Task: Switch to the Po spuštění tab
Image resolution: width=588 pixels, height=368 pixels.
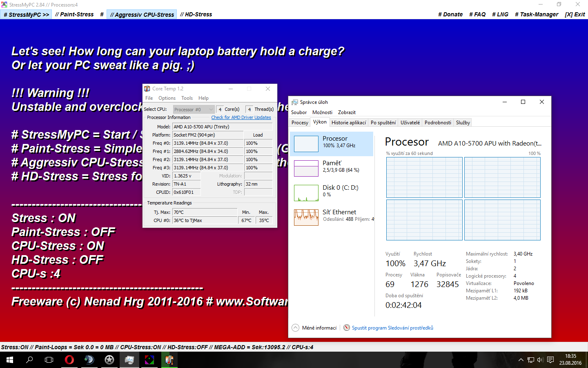Action: coord(383,123)
